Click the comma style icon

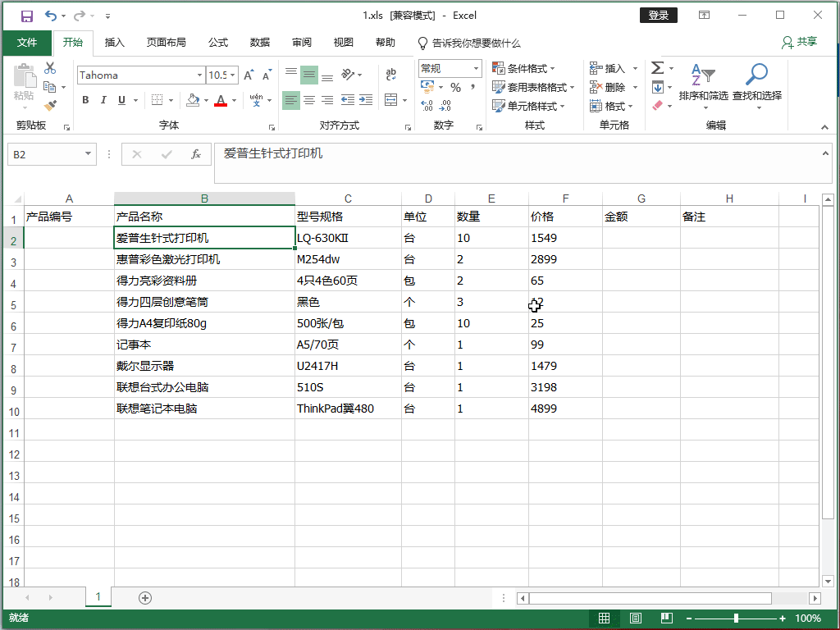(x=473, y=87)
